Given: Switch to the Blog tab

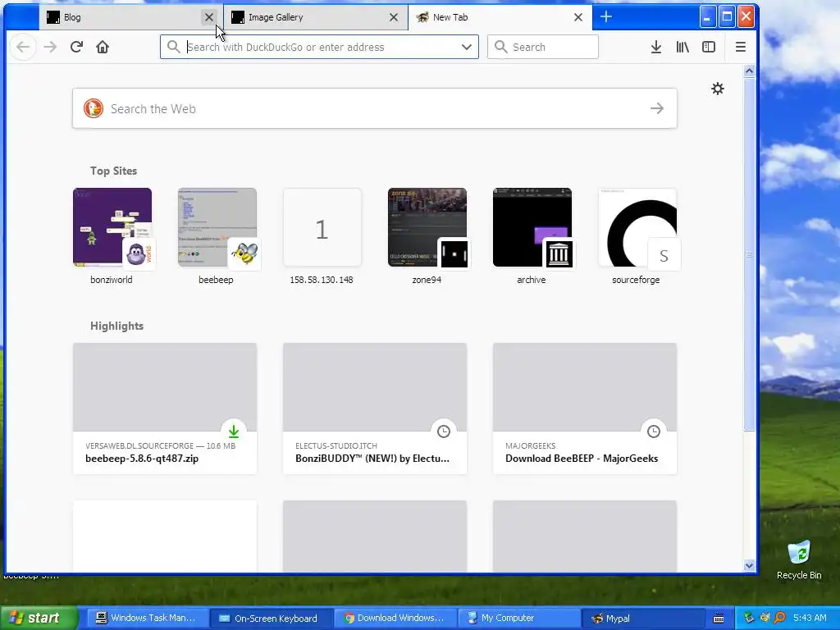Looking at the screenshot, I should coord(130,17).
